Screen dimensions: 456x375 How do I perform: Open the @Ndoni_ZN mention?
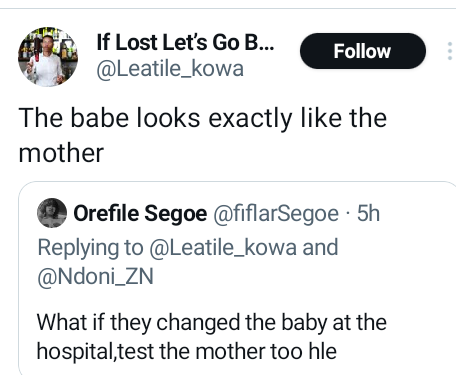[95, 277]
